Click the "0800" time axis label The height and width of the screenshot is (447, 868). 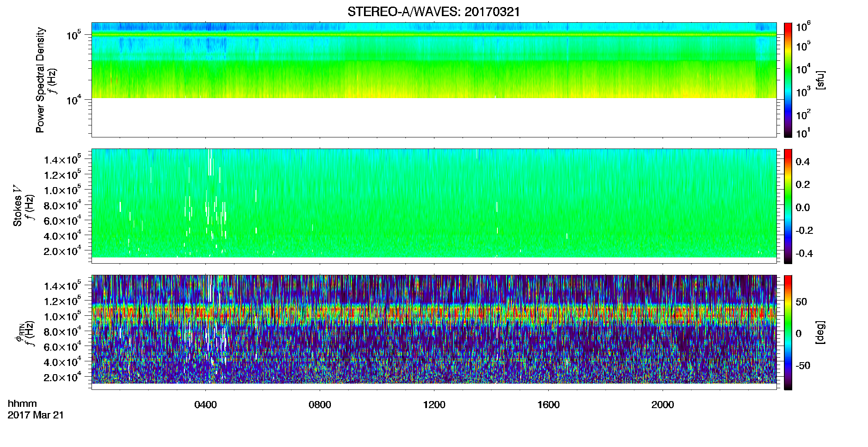320,405
